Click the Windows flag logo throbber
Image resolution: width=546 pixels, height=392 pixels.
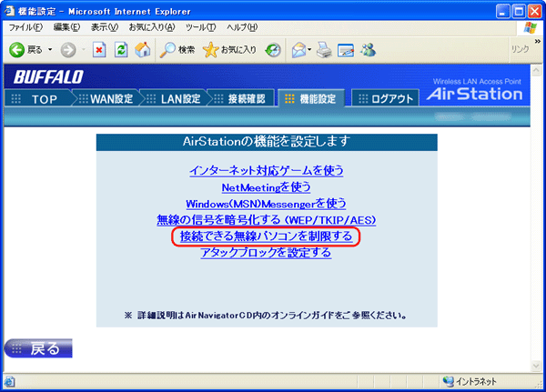pyautogui.click(x=530, y=27)
